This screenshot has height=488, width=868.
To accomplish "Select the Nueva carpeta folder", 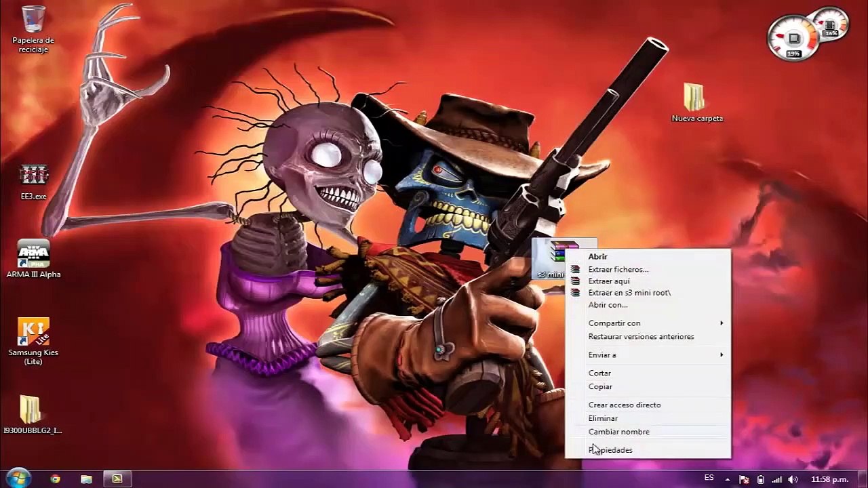I will point(697,102).
